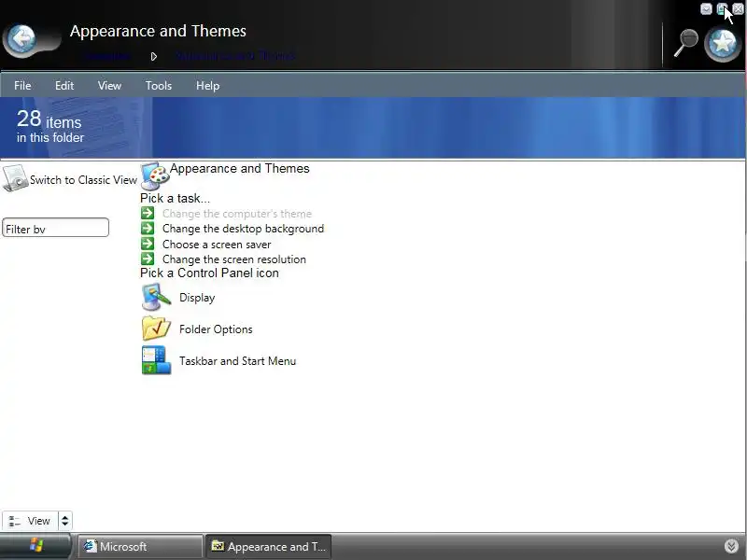Click the View button at bottom left
This screenshot has height=560, width=747.
[x=30, y=521]
